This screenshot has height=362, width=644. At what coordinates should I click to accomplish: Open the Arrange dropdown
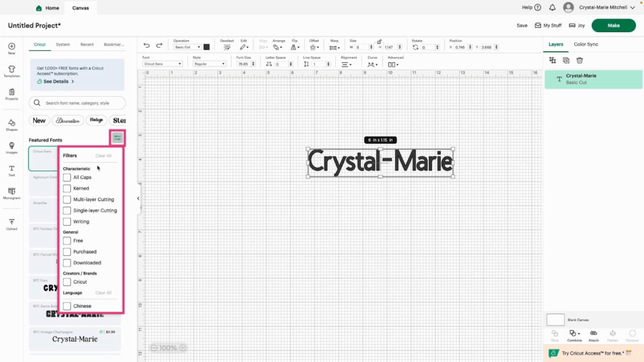pyautogui.click(x=277, y=47)
